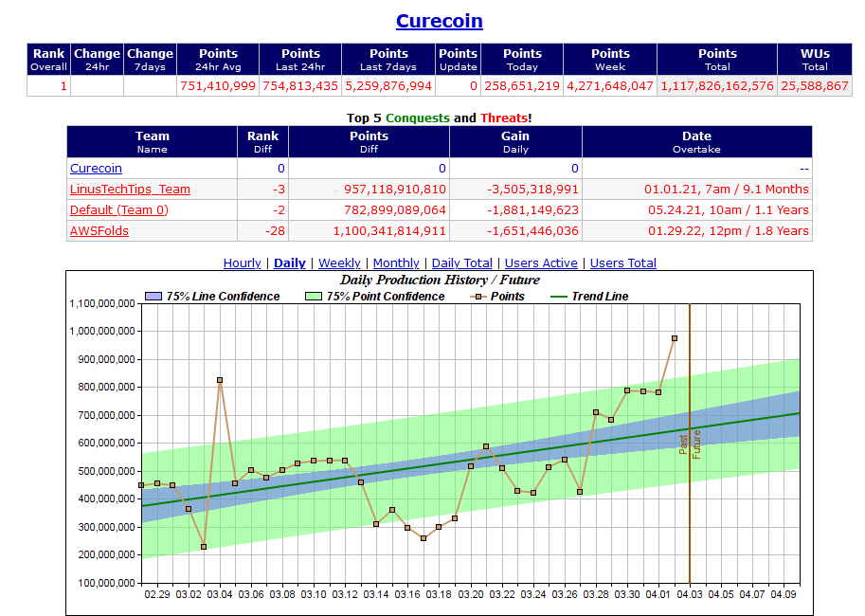Open the Users Total chart
This screenshot has width=865, height=616.
click(x=623, y=263)
